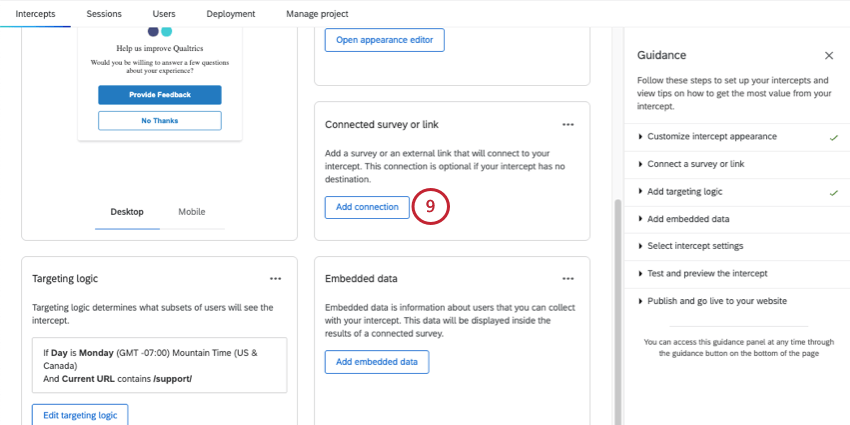Click Edit targeting logic button

80,414
